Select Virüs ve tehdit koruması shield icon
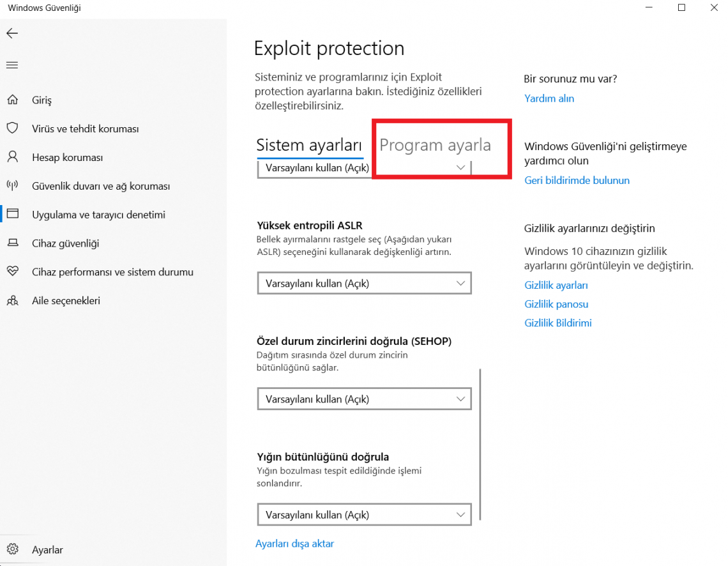Viewport: 728px width, 566px height. pos(12,128)
